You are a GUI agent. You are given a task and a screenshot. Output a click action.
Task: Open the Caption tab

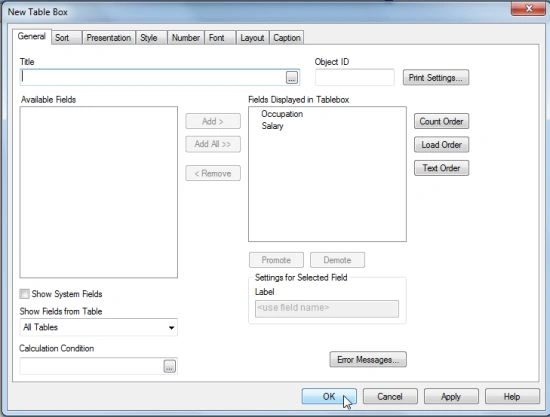tap(287, 38)
